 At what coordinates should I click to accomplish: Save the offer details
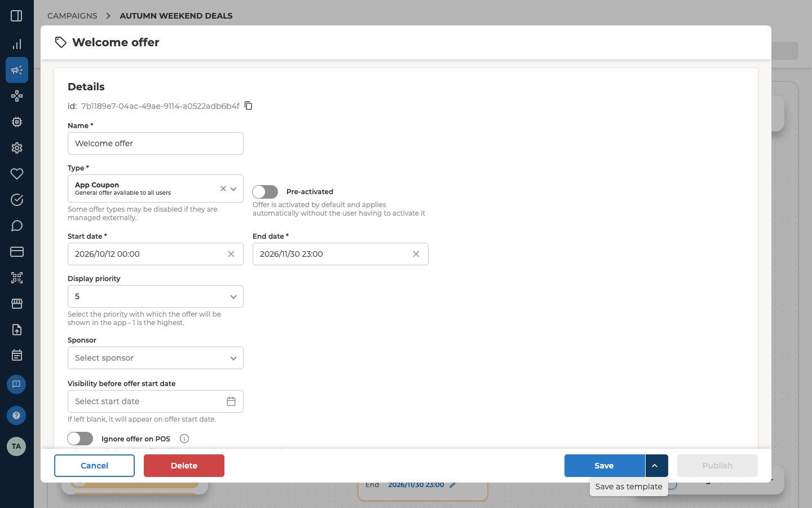point(604,466)
